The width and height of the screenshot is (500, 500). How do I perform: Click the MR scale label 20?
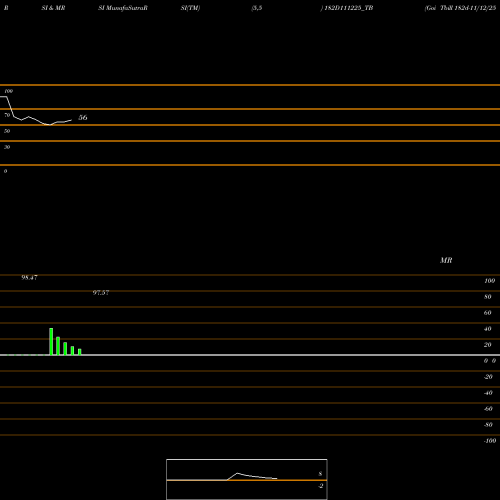(x=488, y=345)
